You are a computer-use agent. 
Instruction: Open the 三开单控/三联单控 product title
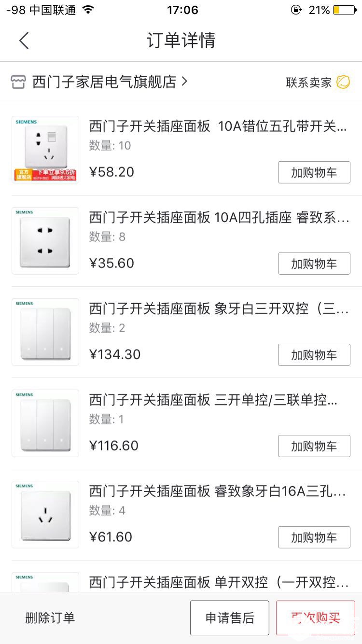pyautogui.click(x=213, y=400)
